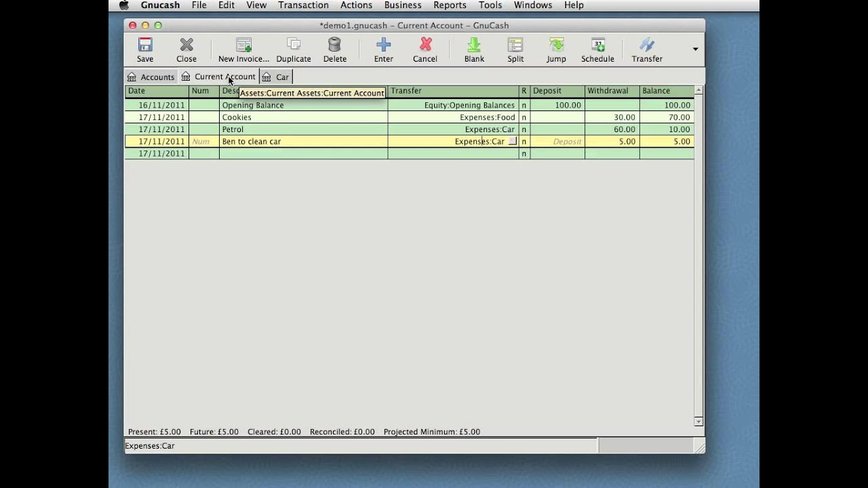Click the Equity:Opening Balances transfer cell
The image size is (868, 488).
pyautogui.click(x=453, y=105)
